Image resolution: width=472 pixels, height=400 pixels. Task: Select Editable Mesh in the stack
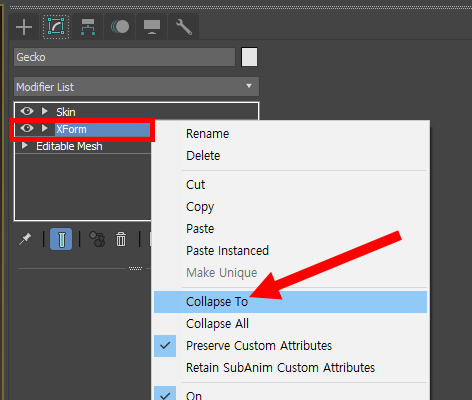(69, 146)
